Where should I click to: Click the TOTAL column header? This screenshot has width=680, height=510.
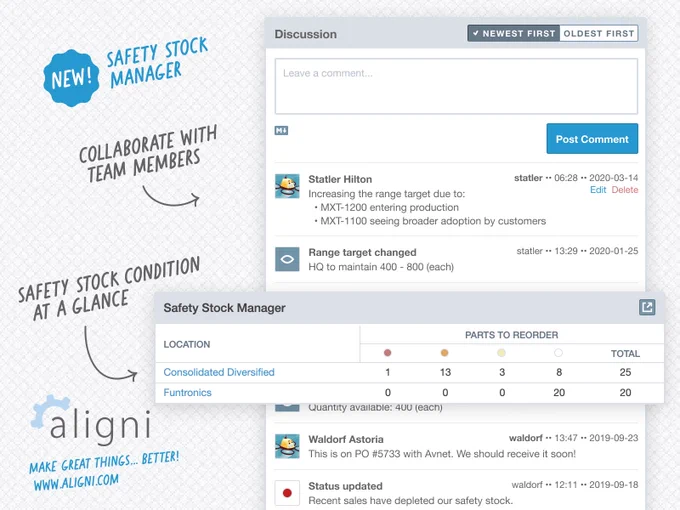625,353
